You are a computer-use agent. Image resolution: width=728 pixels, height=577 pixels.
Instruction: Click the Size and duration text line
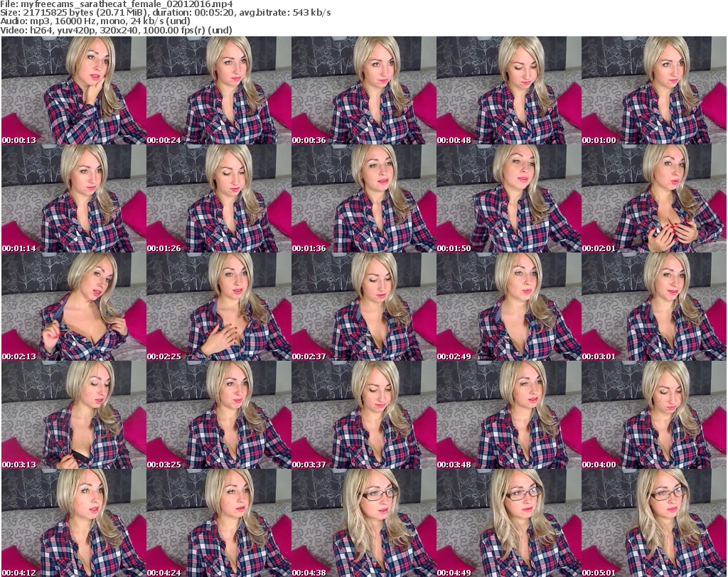click(x=165, y=13)
